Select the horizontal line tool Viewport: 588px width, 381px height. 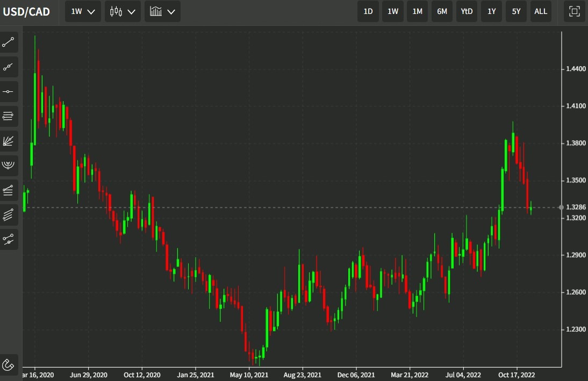pos(8,91)
